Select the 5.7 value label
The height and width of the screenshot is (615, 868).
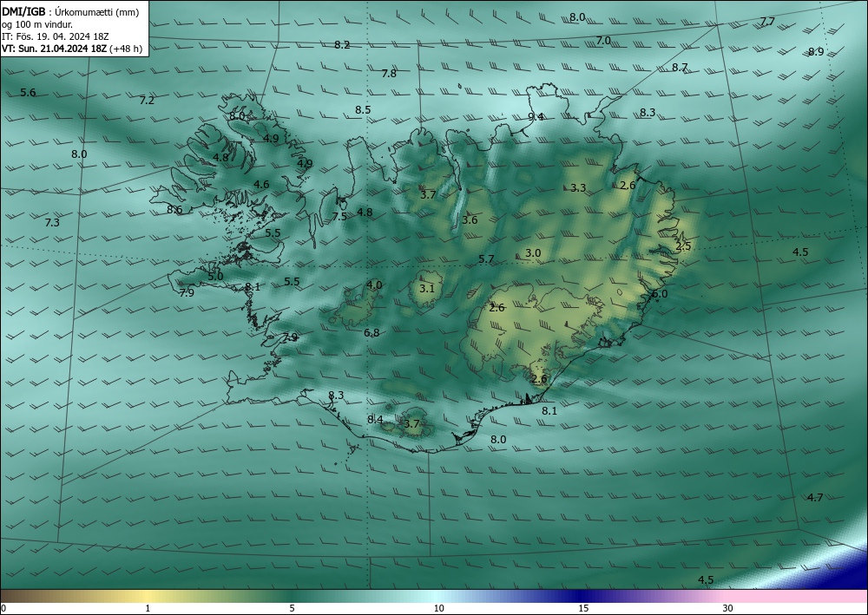486,258
